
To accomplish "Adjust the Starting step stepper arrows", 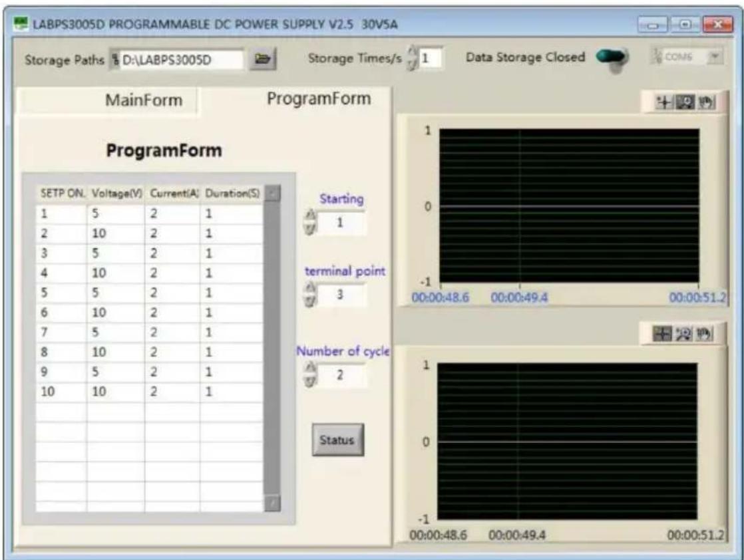I will tap(309, 221).
